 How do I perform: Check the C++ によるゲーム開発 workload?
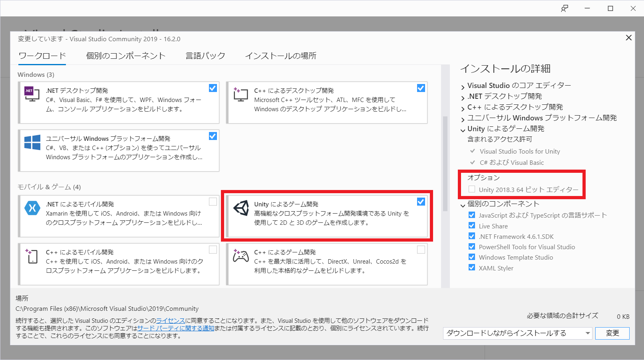[x=421, y=250]
